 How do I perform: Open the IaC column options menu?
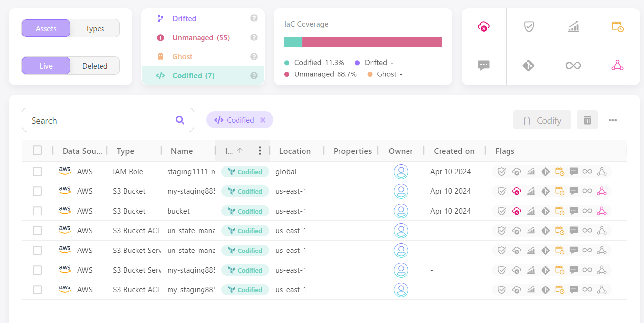260,151
